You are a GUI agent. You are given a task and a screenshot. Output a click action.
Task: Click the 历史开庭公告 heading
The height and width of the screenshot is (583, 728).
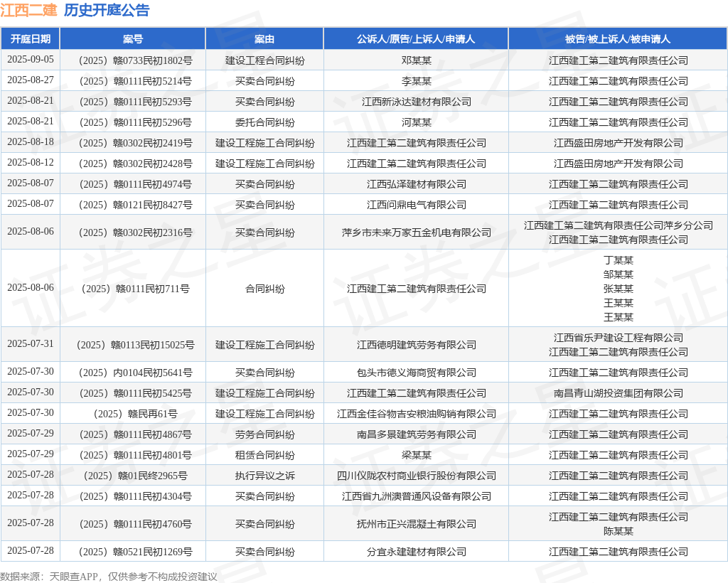(x=107, y=10)
